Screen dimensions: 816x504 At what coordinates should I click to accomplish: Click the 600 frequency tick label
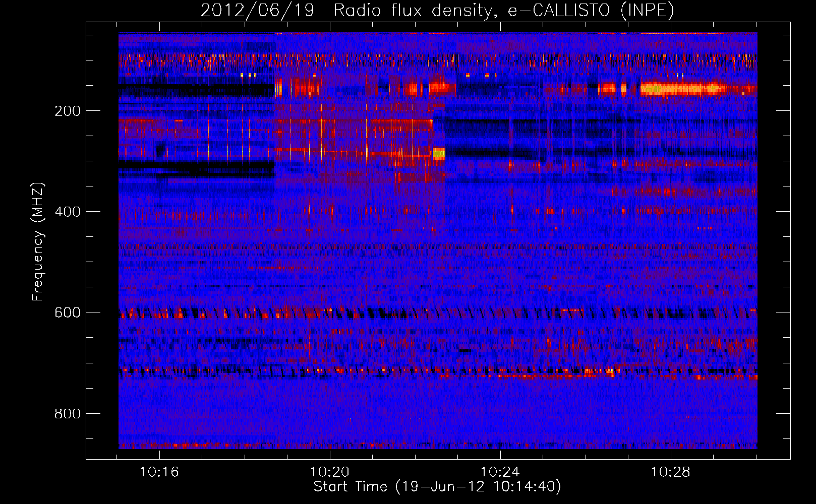coord(68,312)
